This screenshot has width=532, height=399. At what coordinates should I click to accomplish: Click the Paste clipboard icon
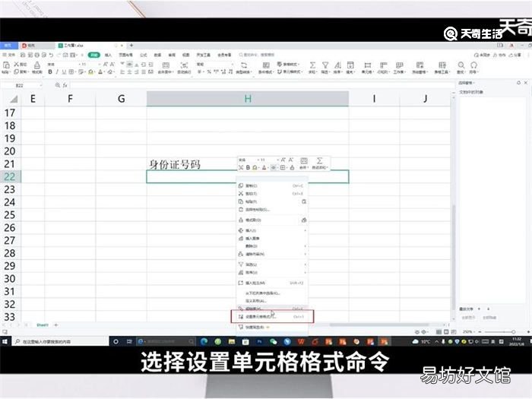pos(6,65)
